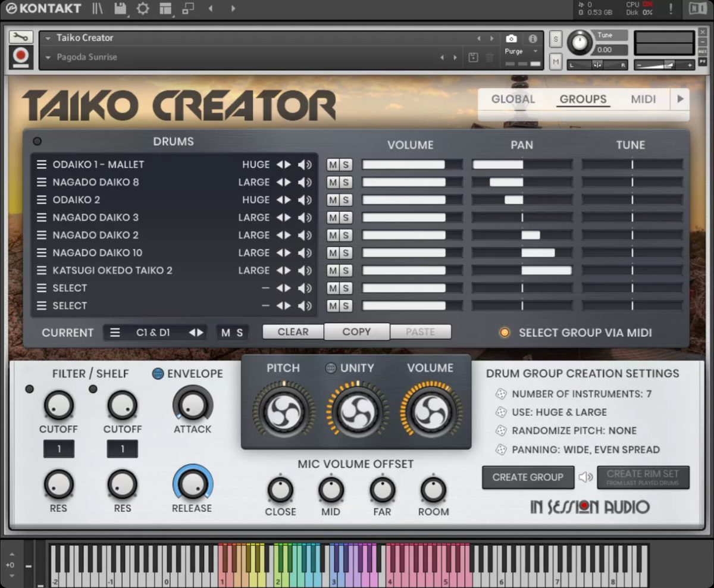Click the dice next to RANDOMIZE PITCH
The height and width of the screenshot is (588, 714).
pos(502,431)
